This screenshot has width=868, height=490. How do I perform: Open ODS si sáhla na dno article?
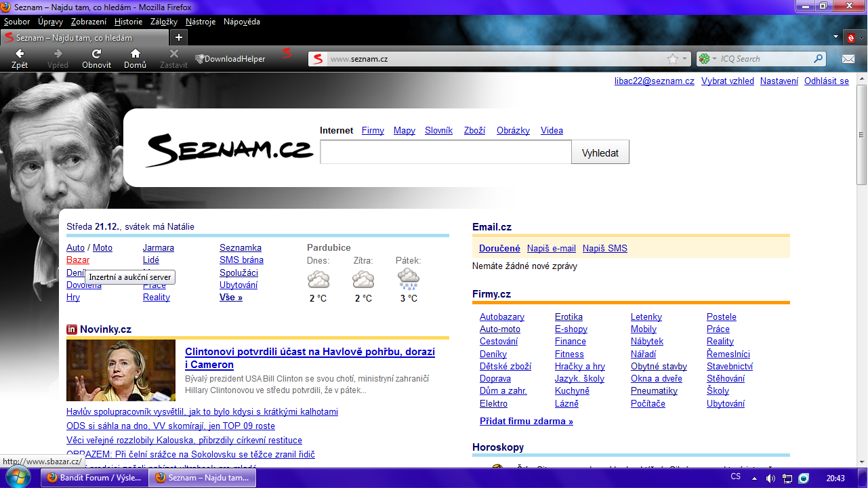tap(171, 426)
